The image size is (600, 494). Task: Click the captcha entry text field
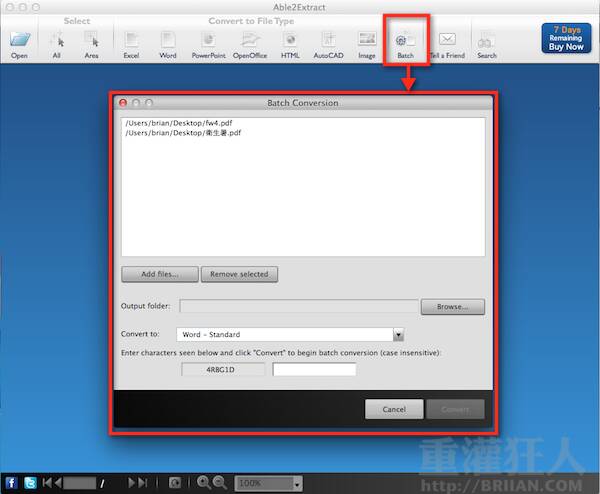point(314,369)
